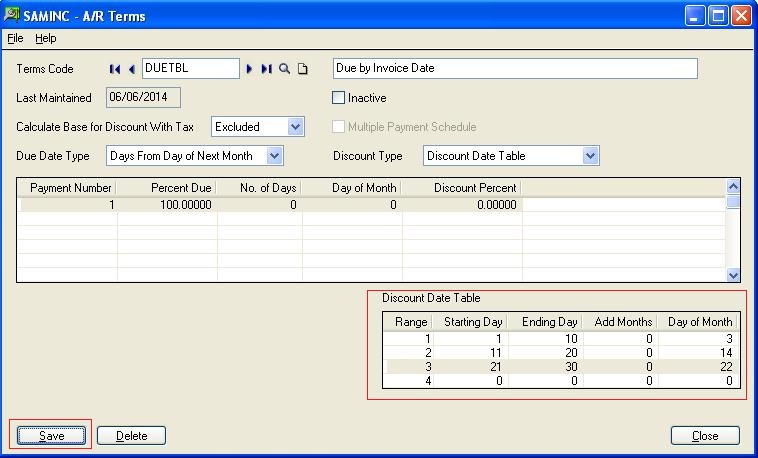The image size is (758, 458).
Task: Click the Close button at bottom right
Action: 705,436
